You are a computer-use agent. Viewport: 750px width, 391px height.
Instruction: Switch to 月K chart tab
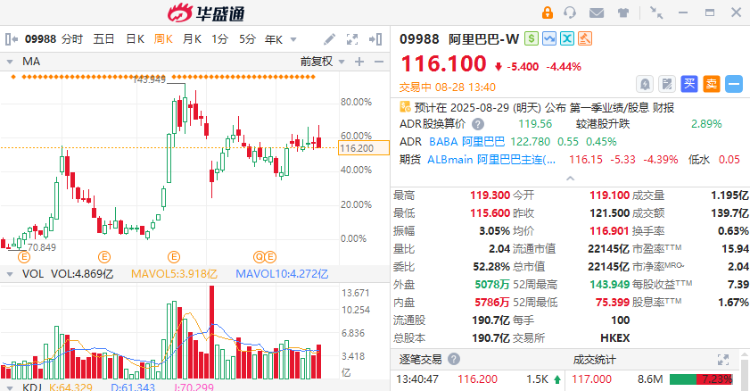(x=192, y=39)
